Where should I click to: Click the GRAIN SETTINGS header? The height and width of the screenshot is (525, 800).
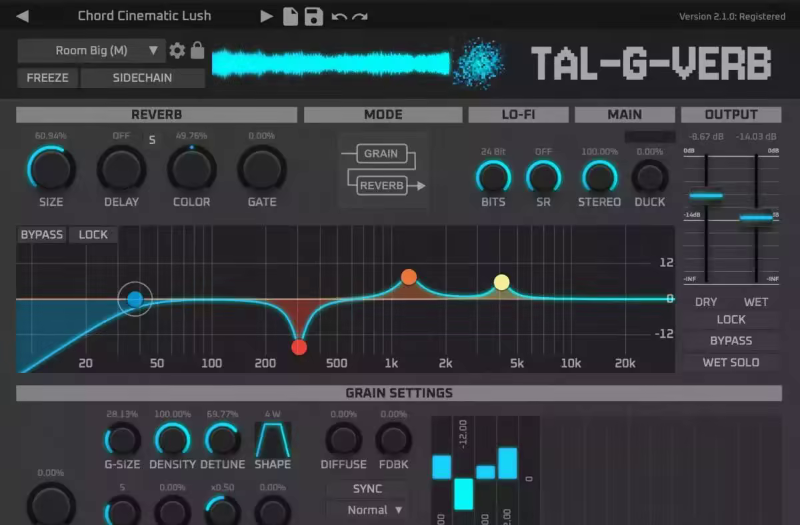pyautogui.click(x=399, y=393)
